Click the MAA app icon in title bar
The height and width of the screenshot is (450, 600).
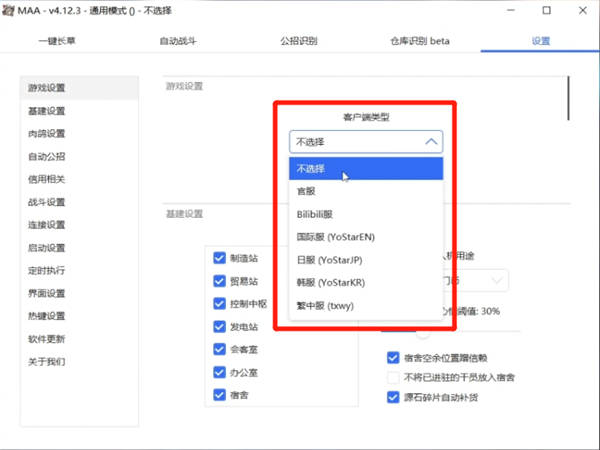pyautogui.click(x=10, y=10)
